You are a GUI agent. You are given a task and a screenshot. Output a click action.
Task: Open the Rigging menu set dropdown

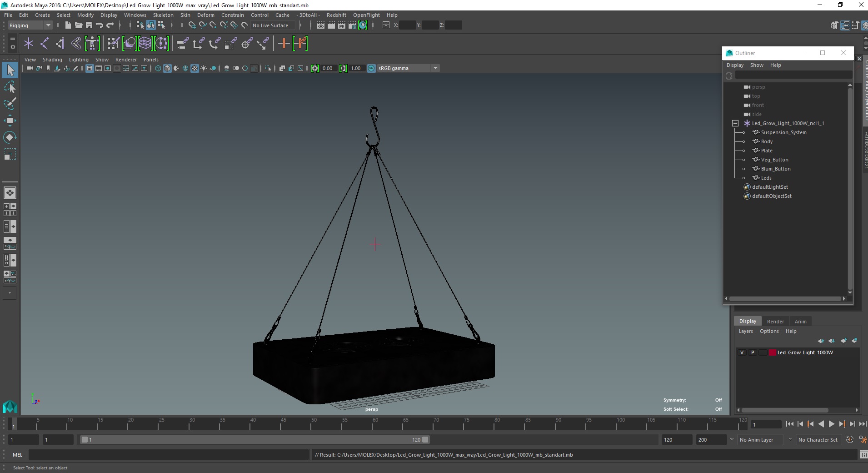pos(30,25)
